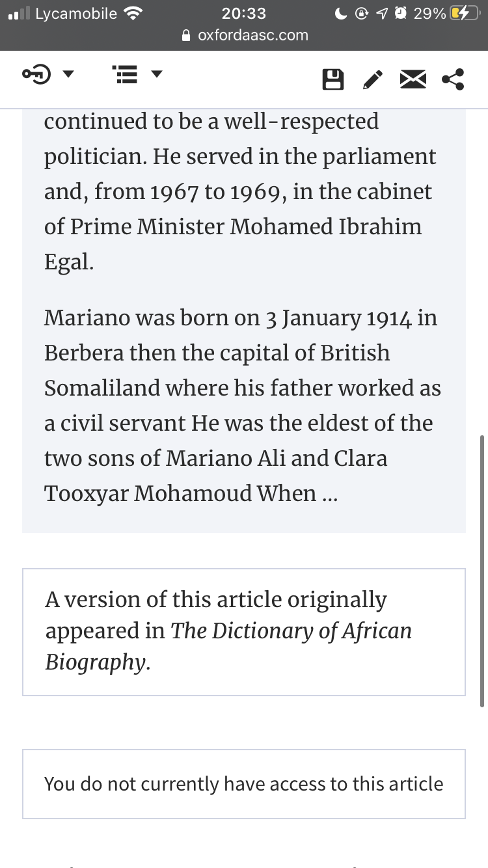Tap the oxfordaasc.com address bar
Viewport: 488px width, 868px height.
pyautogui.click(x=252, y=35)
